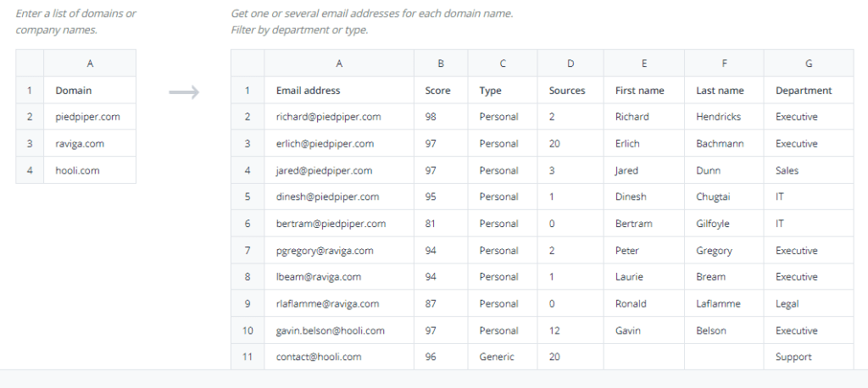Select contact@hooli.com email cell
The height and width of the screenshot is (388, 868).
[x=339, y=357]
